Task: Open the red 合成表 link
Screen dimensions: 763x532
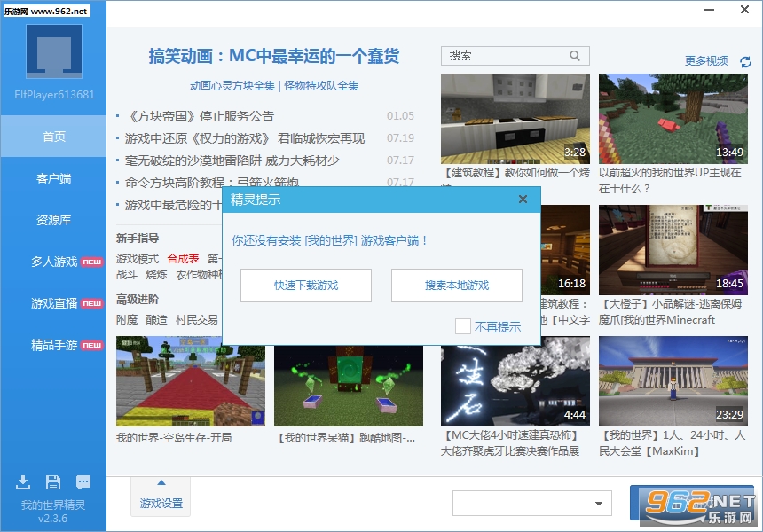Action: (183, 259)
